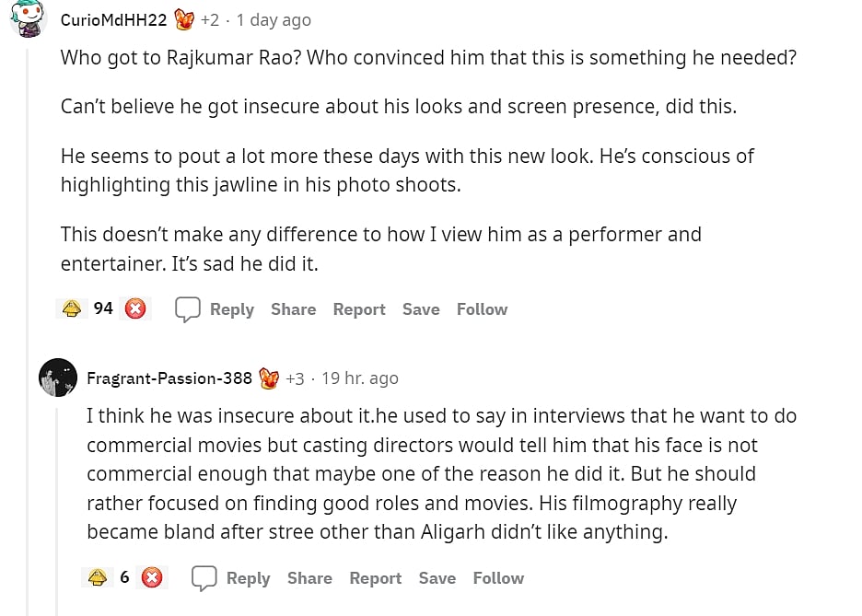Open the Fragrant-Passion-388 username link
This screenshot has width=862, height=616.
pos(169,378)
